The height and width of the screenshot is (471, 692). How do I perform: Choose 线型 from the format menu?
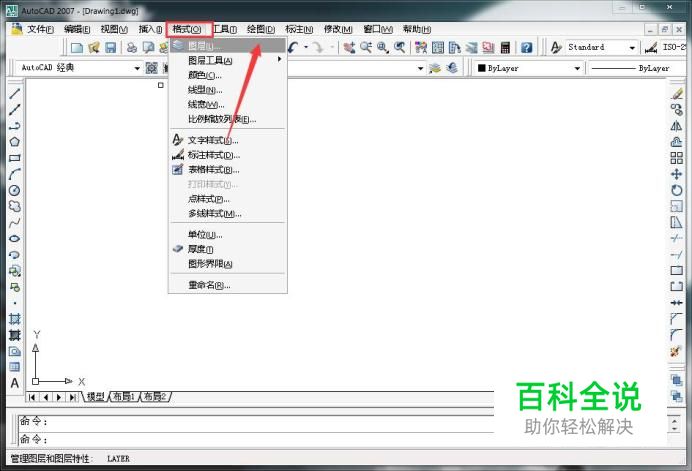click(228, 90)
